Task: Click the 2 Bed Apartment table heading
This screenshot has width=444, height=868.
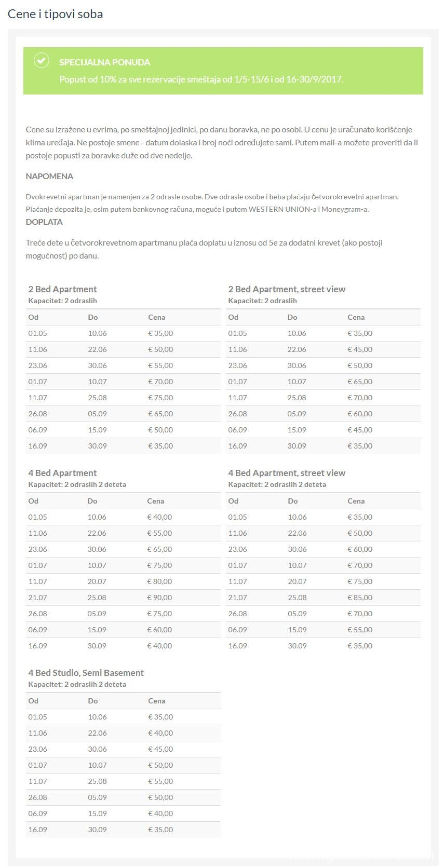Action: pos(62,289)
